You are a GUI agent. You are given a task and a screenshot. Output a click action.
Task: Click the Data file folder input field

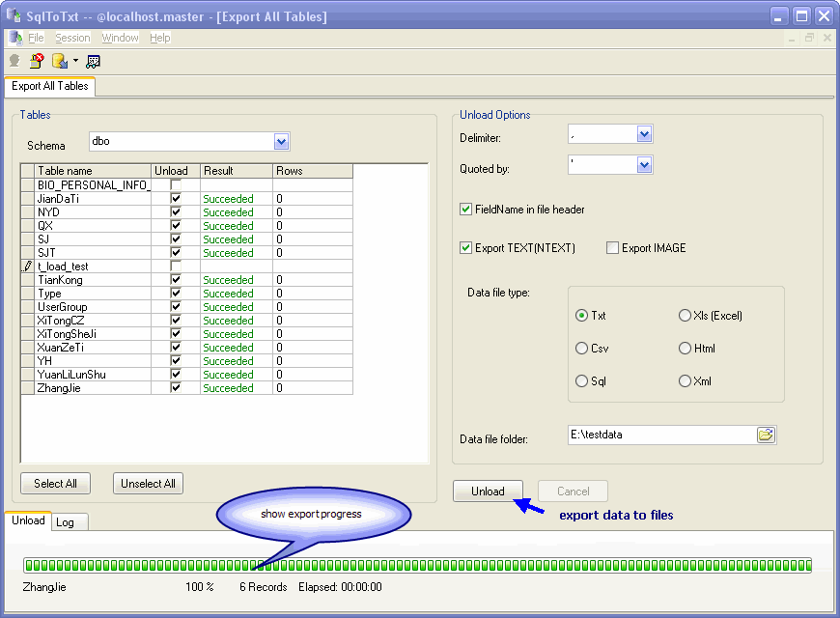[x=662, y=435]
